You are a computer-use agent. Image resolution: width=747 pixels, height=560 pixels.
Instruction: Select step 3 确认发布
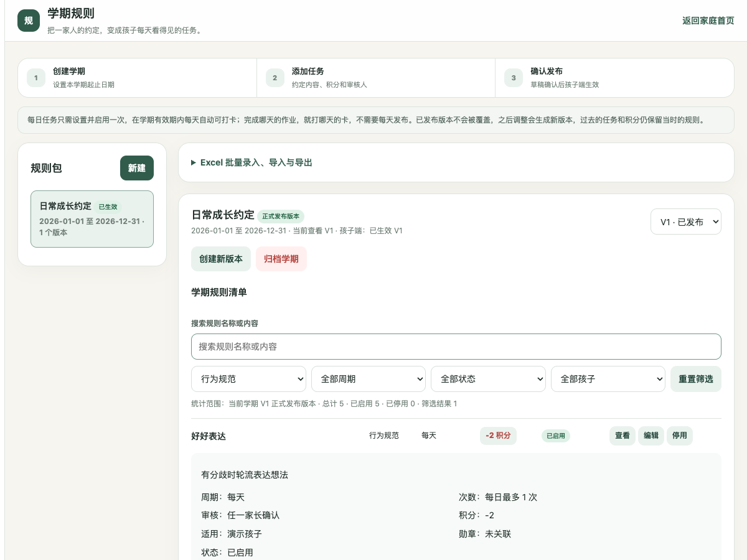(614, 78)
